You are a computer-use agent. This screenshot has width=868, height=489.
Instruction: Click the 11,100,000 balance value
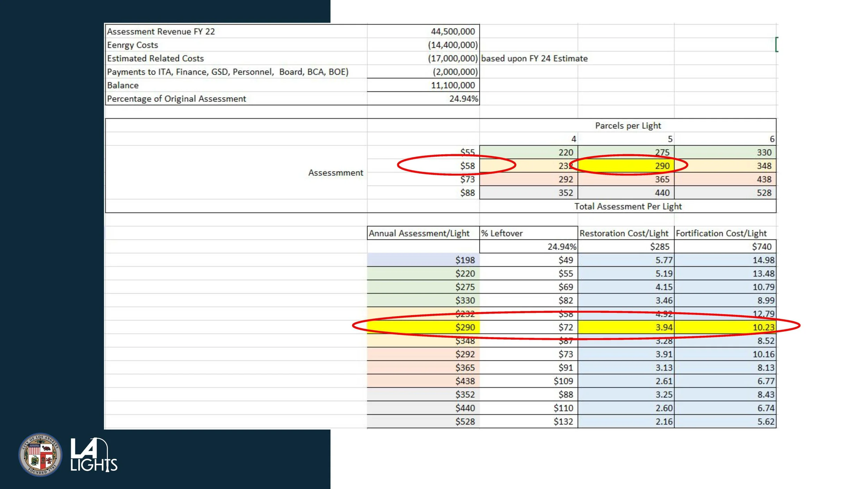(423, 85)
